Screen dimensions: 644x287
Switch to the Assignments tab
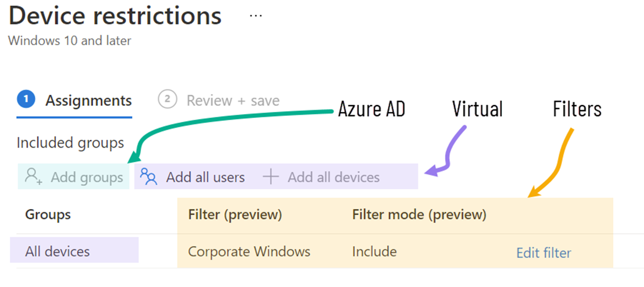tap(88, 101)
